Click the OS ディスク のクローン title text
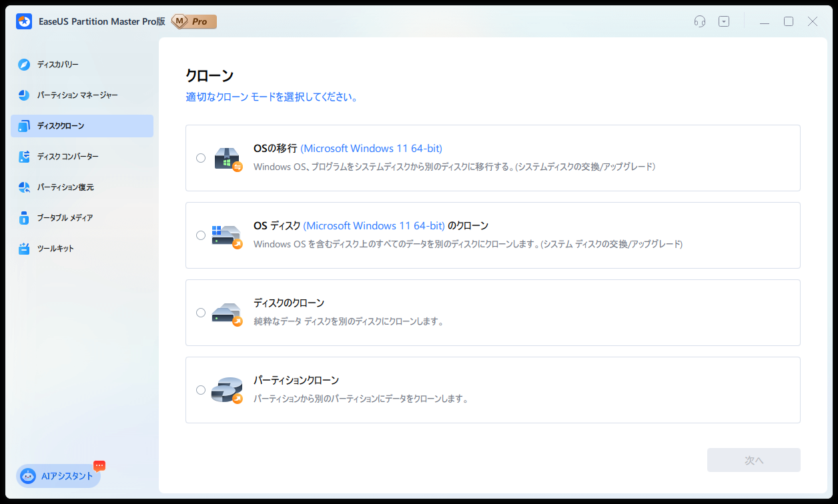838x504 pixels. (371, 226)
